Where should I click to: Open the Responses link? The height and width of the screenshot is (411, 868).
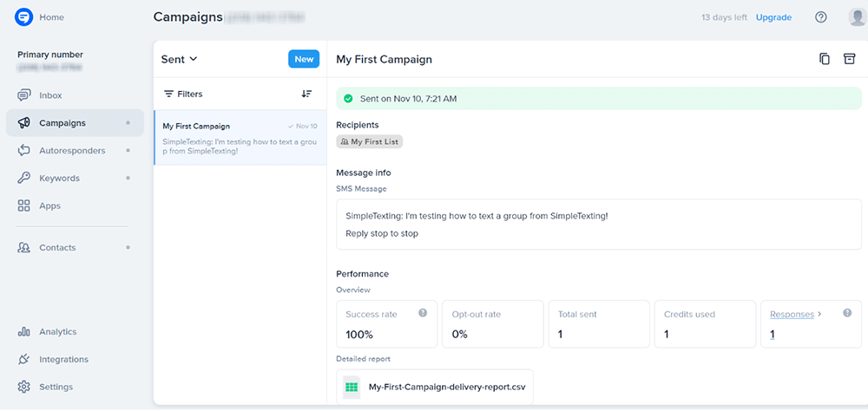[792, 314]
